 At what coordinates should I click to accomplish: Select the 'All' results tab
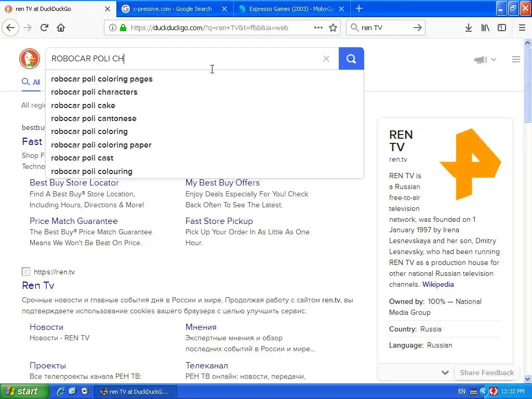[x=31, y=82]
